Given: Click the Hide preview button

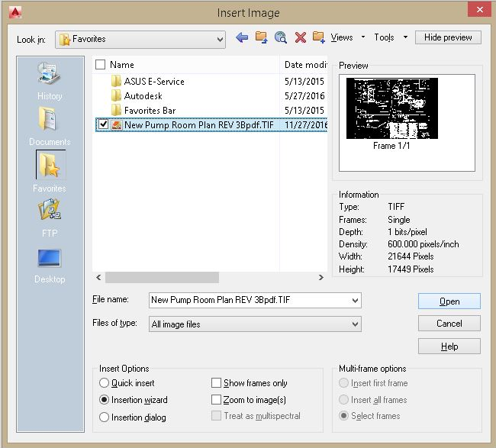Looking at the screenshot, I should (x=448, y=37).
